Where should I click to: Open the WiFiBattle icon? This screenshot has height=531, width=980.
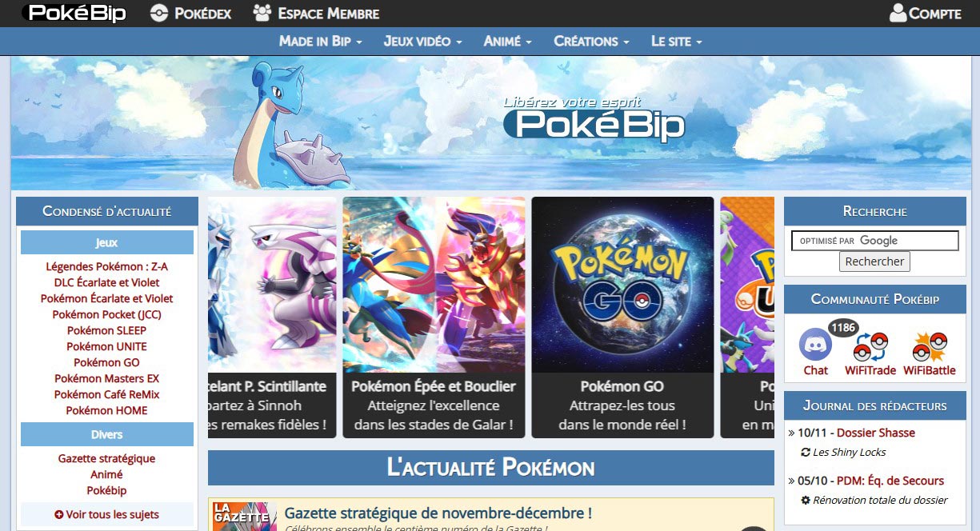pyautogui.click(x=930, y=347)
